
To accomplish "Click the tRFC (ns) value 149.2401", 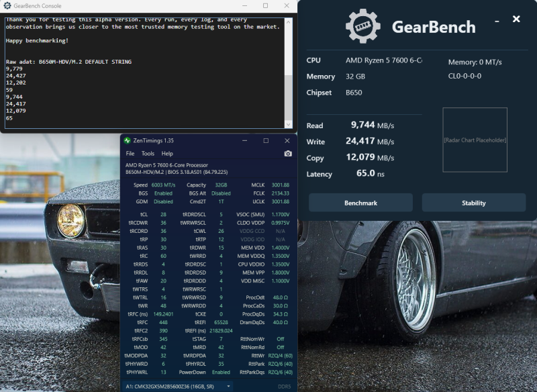I will click(163, 314).
